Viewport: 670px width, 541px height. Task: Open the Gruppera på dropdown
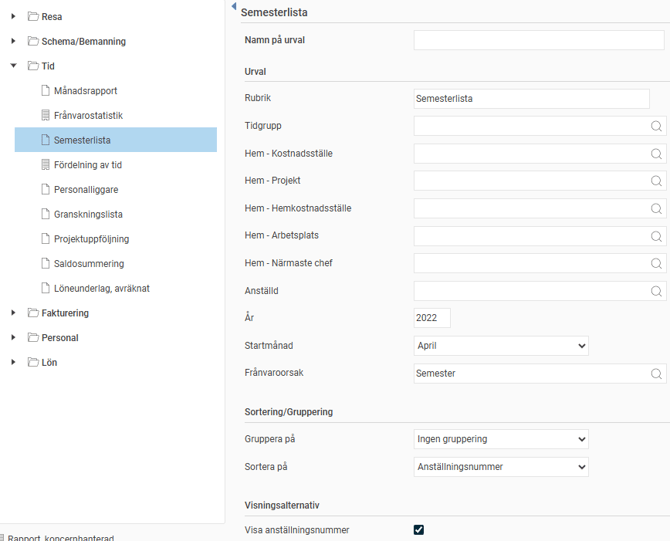click(x=501, y=439)
